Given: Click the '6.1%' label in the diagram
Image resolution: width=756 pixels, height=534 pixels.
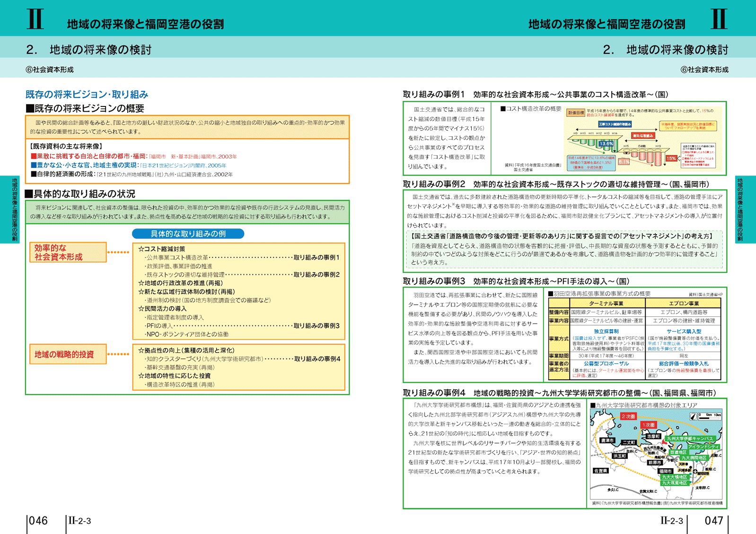Looking at the screenshot, I should [624, 162].
